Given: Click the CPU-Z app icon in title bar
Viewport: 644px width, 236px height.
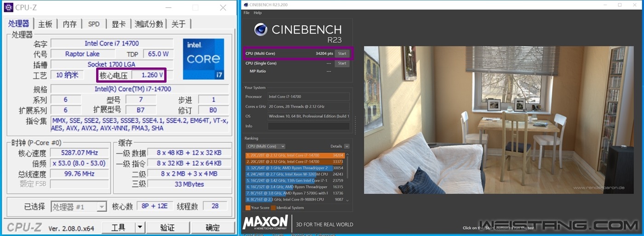Looking at the screenshot, I should click(x=8, y=7).
